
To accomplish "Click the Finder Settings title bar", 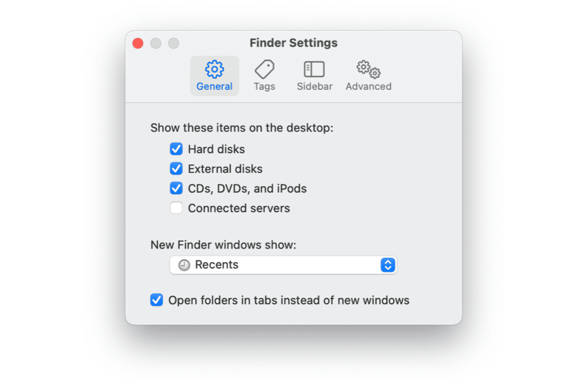I will pos(294,43).
